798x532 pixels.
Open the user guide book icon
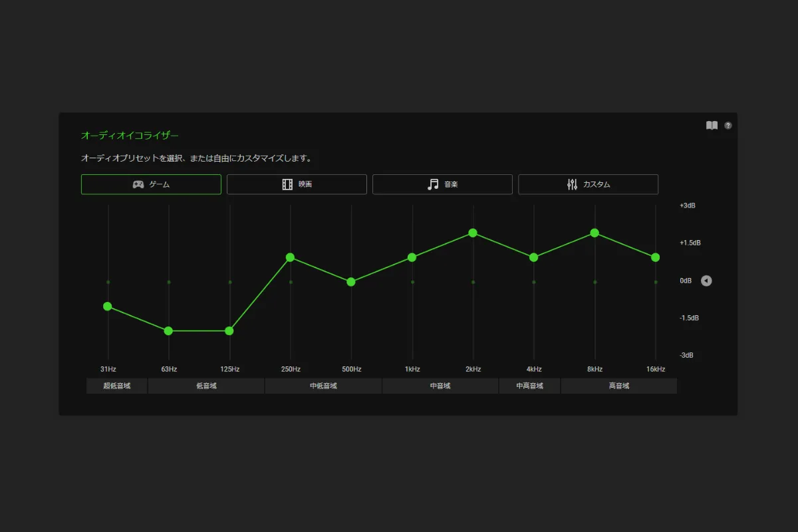point(712,126)
